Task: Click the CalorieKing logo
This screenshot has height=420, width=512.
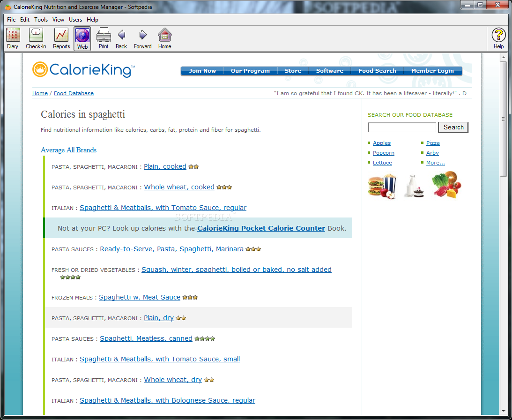Action: [x=83, y=69]
